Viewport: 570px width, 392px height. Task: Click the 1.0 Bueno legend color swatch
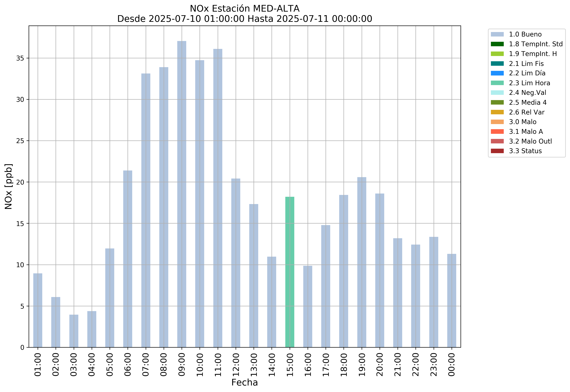point(497,34)
